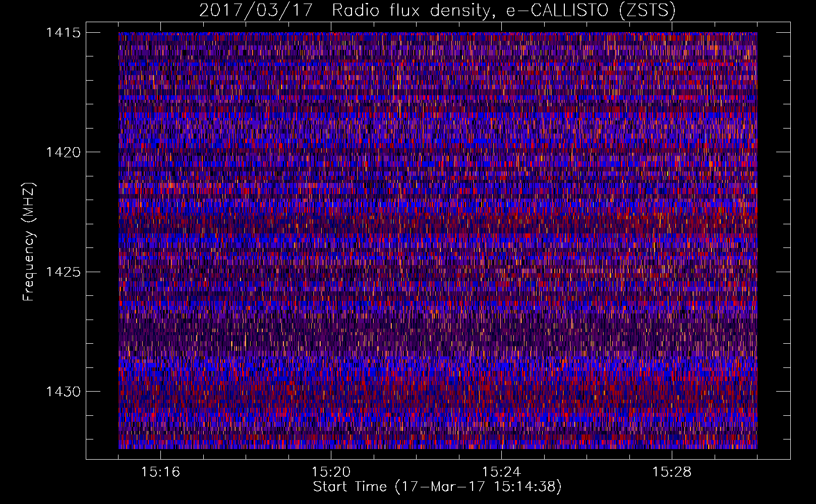Click the 15:28 time tick label
The height and width of the screenshot is (504, 816).
pos(672,472)
